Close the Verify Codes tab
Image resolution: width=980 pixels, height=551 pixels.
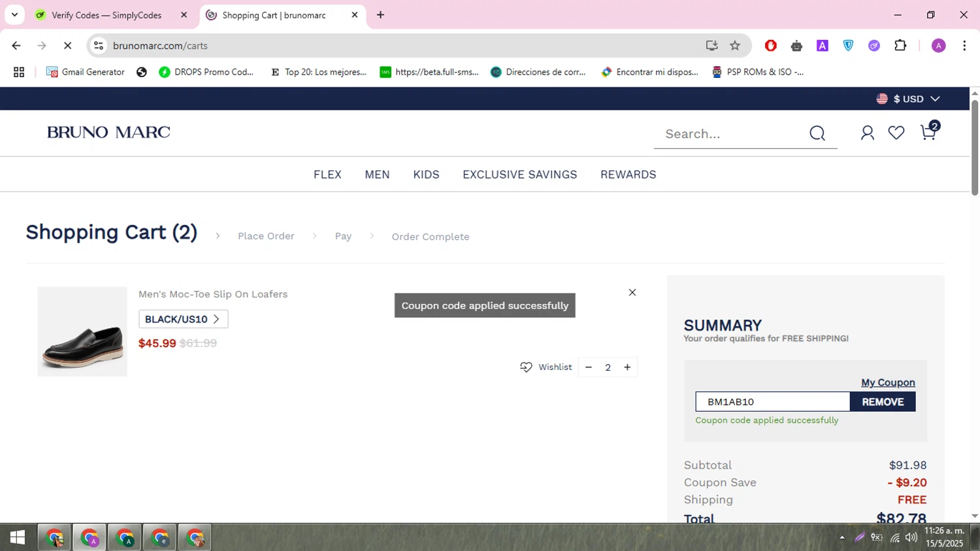(184, 14)
